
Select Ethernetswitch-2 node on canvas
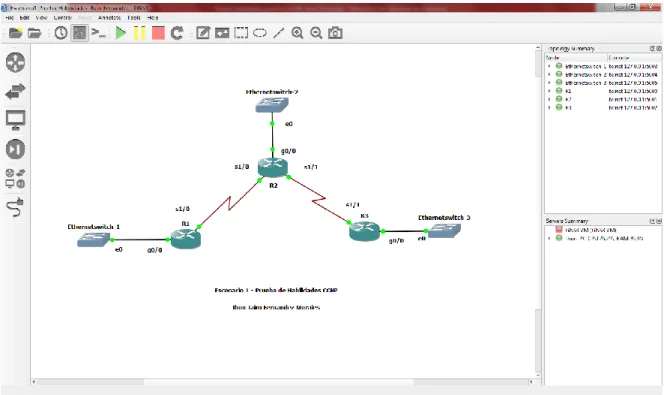tap(272, 105)
